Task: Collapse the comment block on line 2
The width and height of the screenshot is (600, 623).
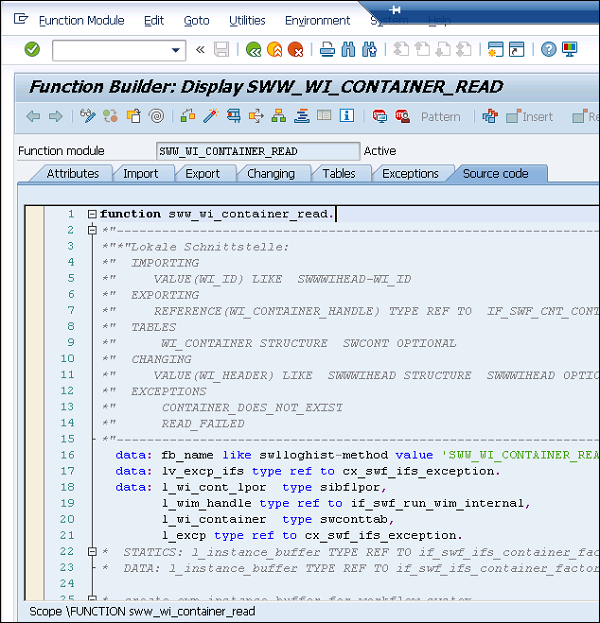Action: click(x=92, y=230)
